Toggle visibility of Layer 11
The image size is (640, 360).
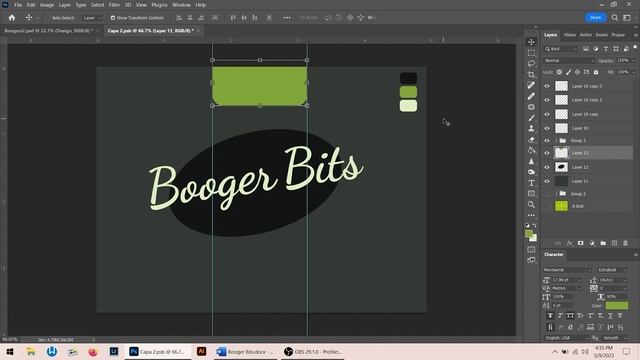pyautogui.click(x=547, y=181)
